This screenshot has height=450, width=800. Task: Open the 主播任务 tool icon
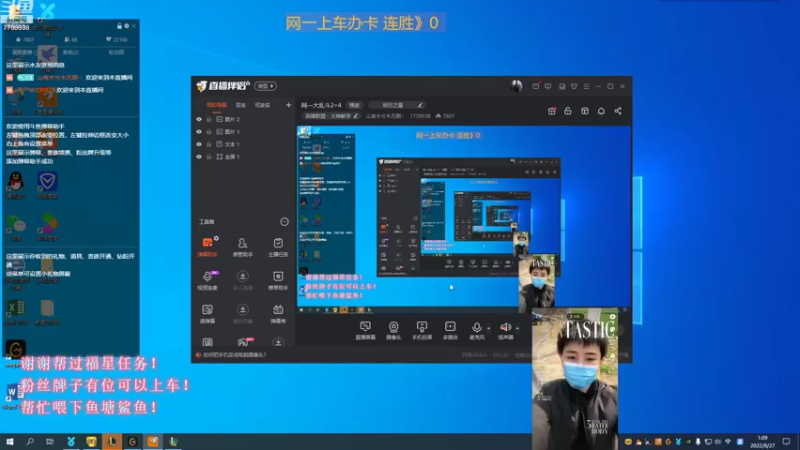[278, 246]
